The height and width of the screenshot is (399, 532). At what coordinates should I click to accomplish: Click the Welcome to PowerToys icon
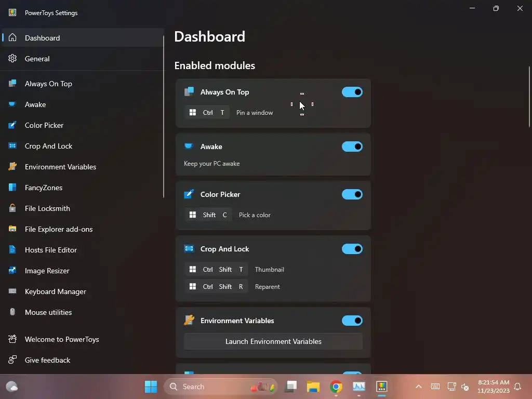pos(12,339)
